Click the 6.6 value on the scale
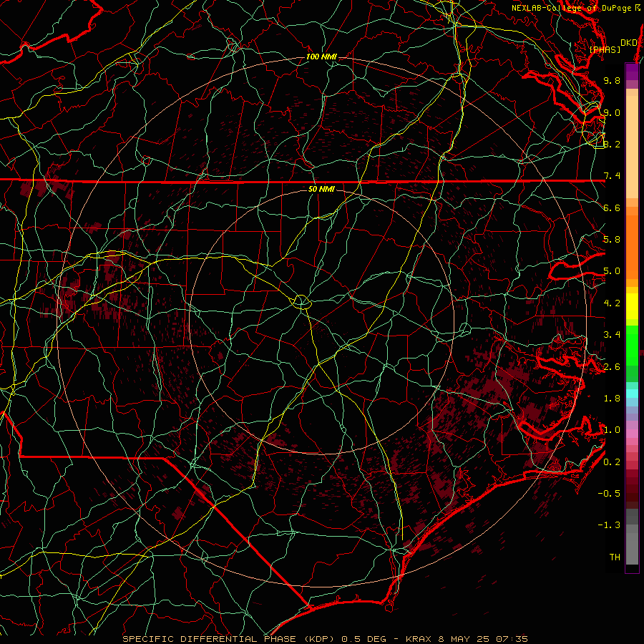This screenshot has height=644, width=644. click(x=612, y=208)
